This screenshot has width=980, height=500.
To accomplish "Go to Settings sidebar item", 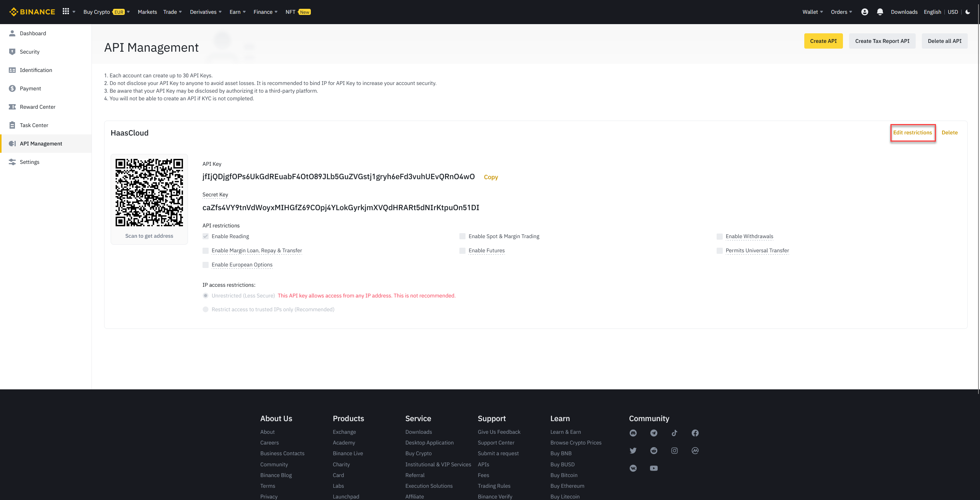I will coord(46,162).
